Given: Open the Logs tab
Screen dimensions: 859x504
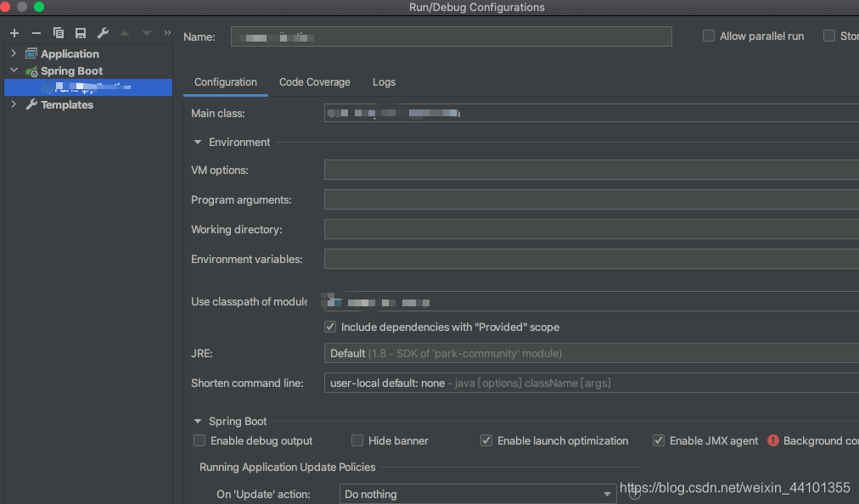Looking at the screenshot, I should click(384, 82).
